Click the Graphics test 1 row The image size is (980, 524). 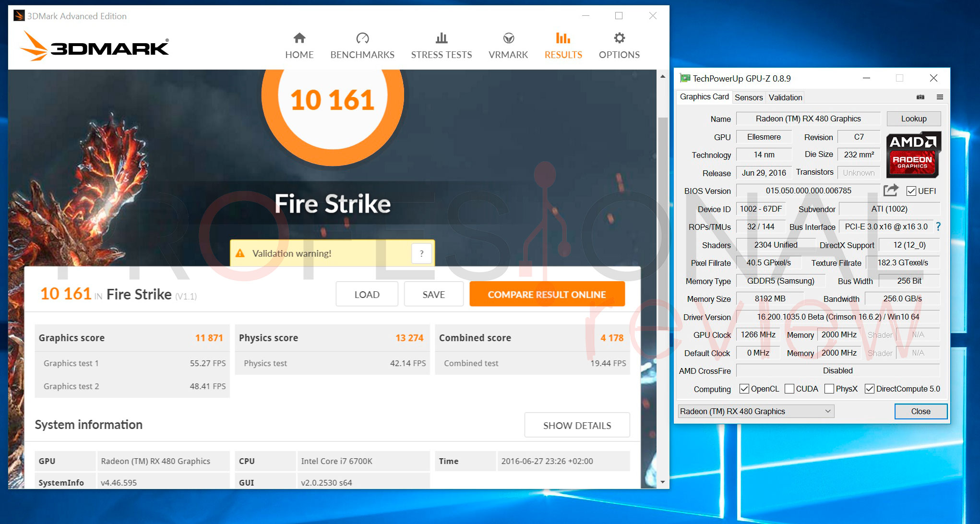132,363
